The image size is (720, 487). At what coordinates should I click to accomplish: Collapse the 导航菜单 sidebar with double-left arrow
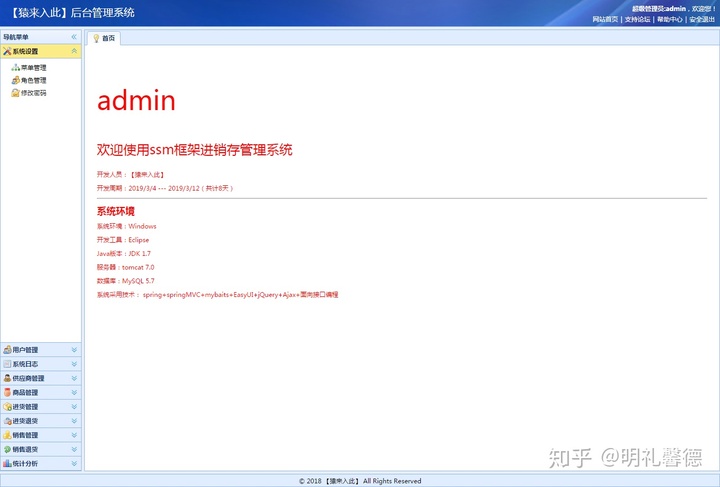click(74, 37)
